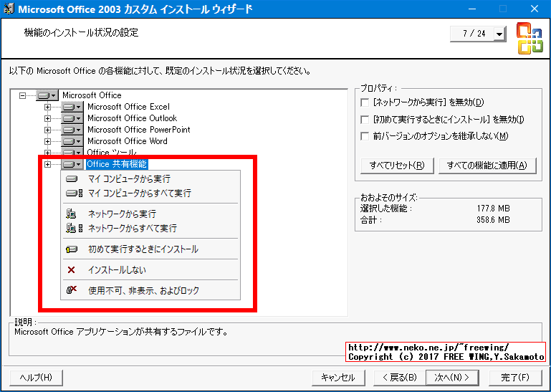This screenshot has height=392, width=551.
Task: Select Microsoft Office Excel tree label
Action: tap(128, 107)
